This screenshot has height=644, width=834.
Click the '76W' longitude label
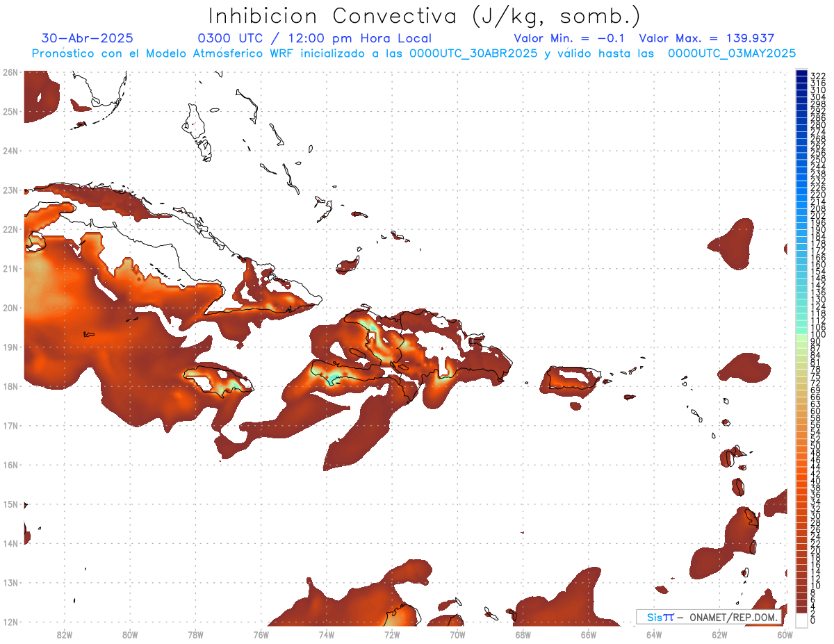pyautogui.click(x=261, y=634)
